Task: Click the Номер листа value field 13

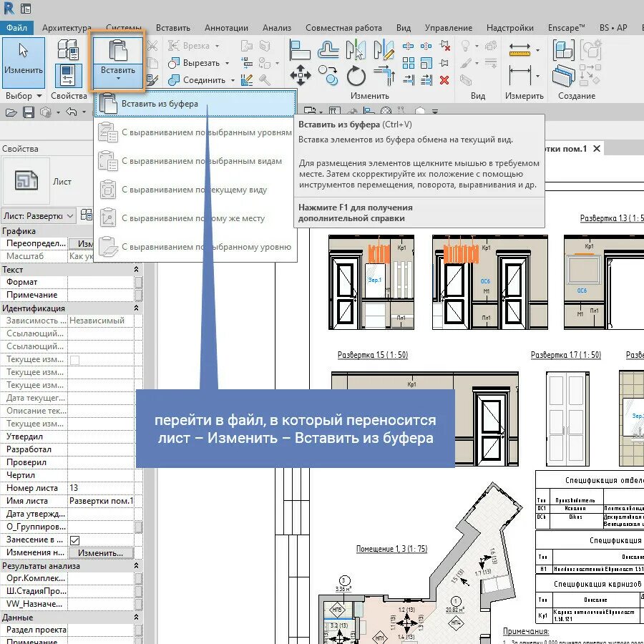Action: 101,488
